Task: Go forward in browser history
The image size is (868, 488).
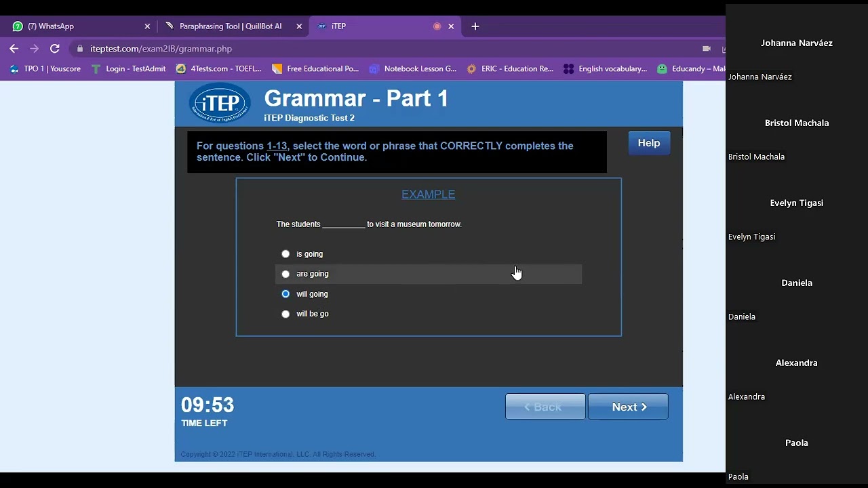Action: 34,49
